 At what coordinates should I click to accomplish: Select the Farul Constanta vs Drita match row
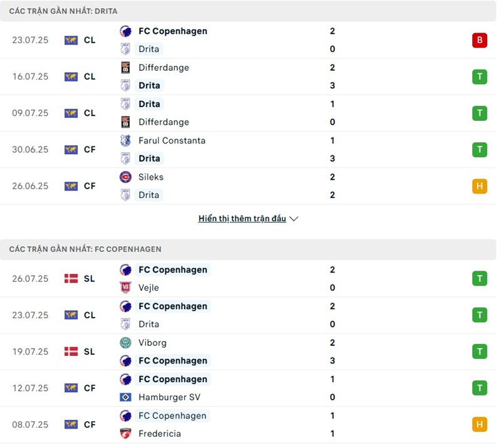250,150
